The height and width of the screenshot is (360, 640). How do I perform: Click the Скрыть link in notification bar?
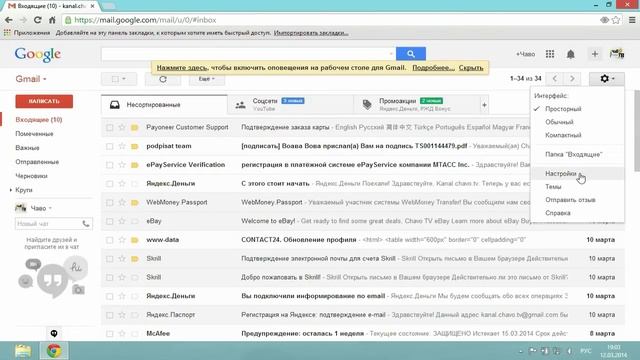471,68
